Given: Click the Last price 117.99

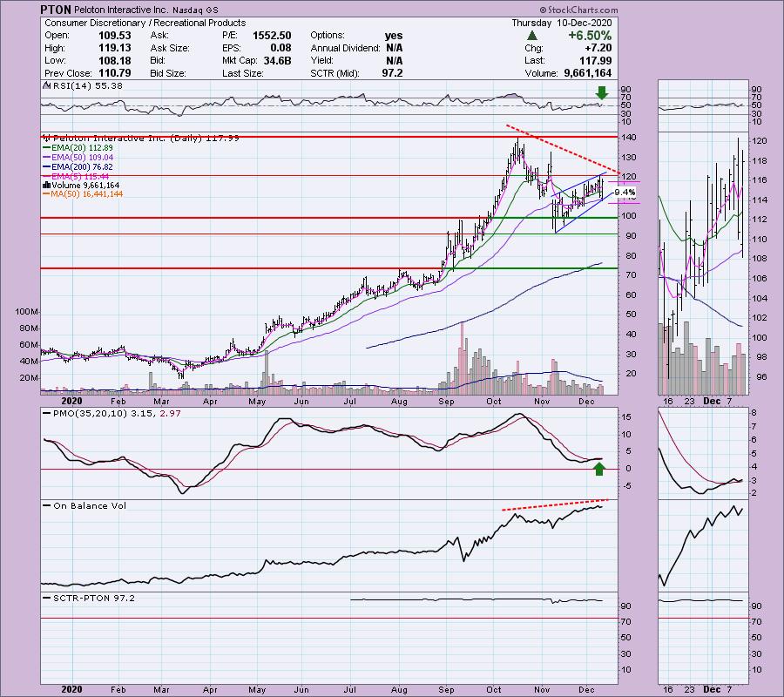Looking at the screenshot, I should (x=595, y=60).
